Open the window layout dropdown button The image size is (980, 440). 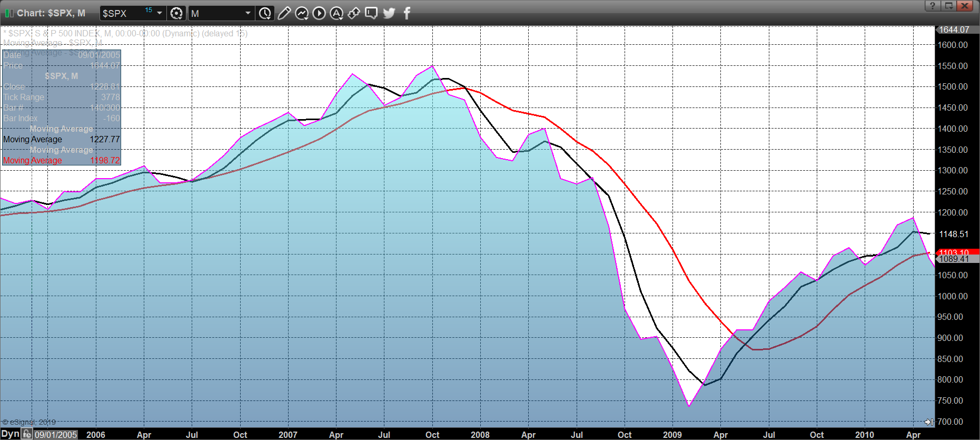point(948,6)
